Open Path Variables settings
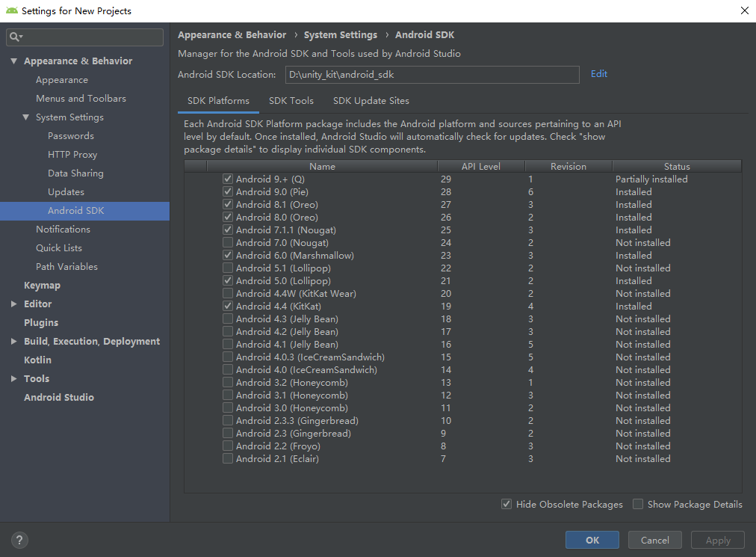The width and height of the screenshot is (756, 557). pos(66,267)
